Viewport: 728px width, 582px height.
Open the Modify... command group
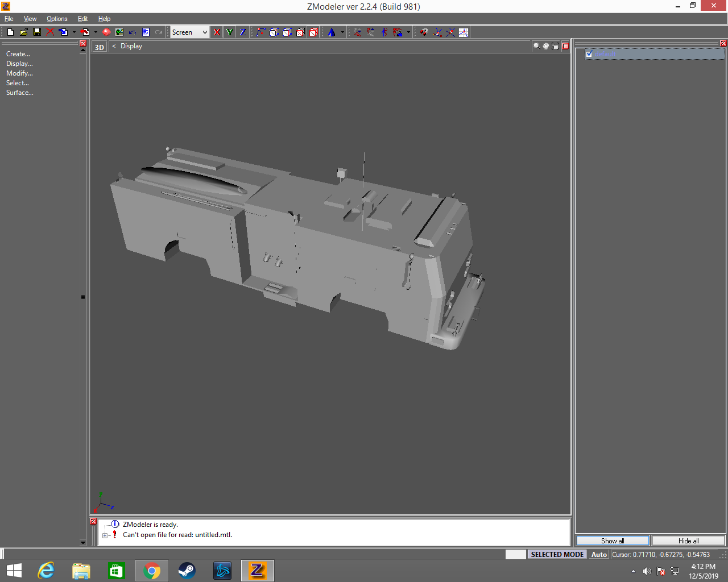(19, 73)
